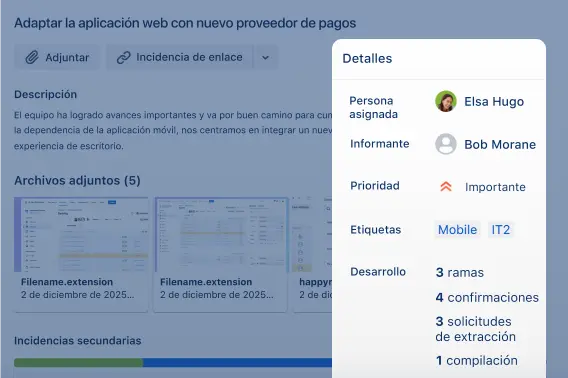Click blue segment of subtasks progress bar
Image resolution: width=568 pixels, height=378 pixels.
click(x=237, y=362)
